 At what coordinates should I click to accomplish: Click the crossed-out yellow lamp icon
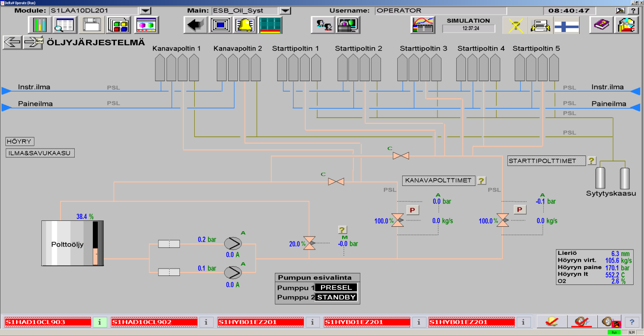514,25
